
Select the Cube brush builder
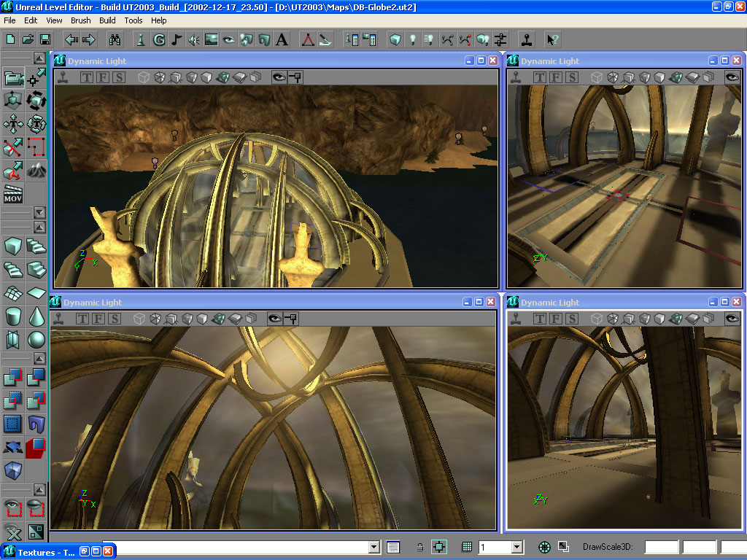point(12,246)
